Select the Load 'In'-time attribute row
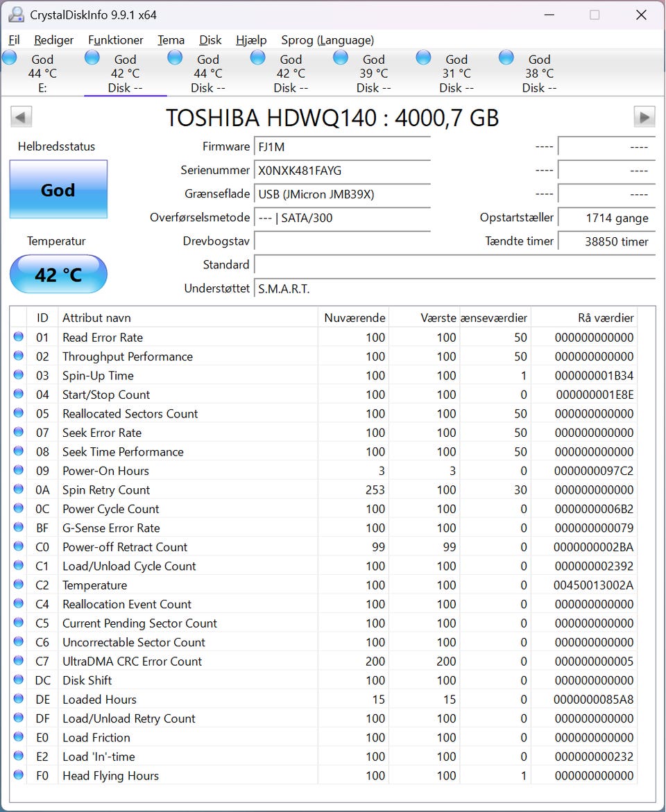 323,756
